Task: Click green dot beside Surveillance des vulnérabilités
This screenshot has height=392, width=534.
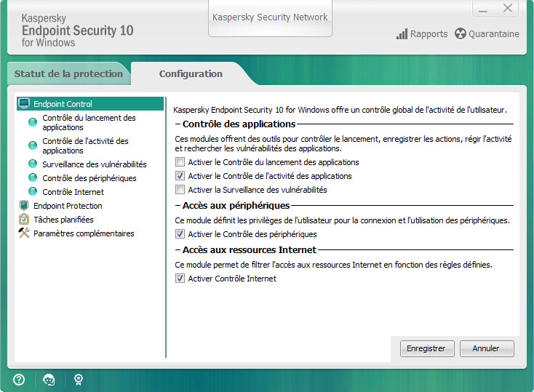Action: (x=33, y=164)
